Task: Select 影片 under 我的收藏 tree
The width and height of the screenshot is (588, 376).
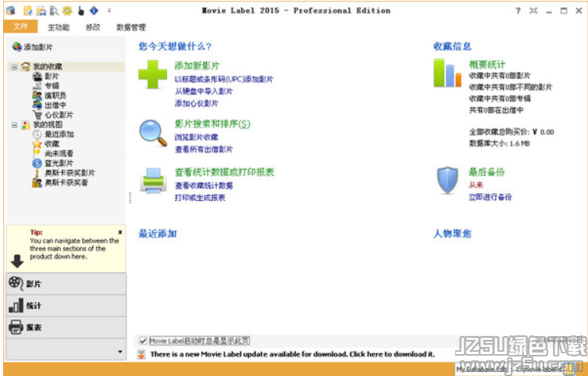Action: [46, 76]
